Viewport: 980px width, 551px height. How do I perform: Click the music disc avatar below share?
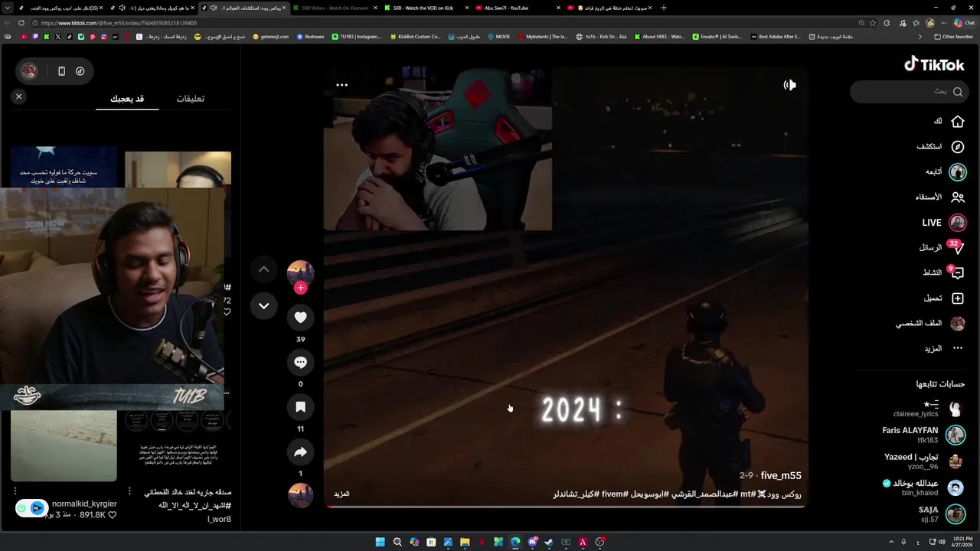point(300,495)
